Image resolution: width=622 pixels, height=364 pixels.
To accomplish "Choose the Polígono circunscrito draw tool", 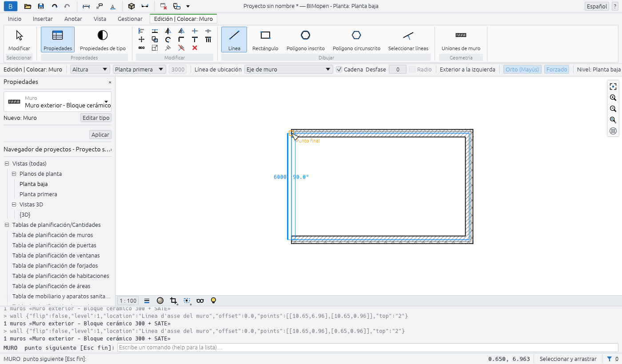I will pyautogui.click(x=356, y=40).
